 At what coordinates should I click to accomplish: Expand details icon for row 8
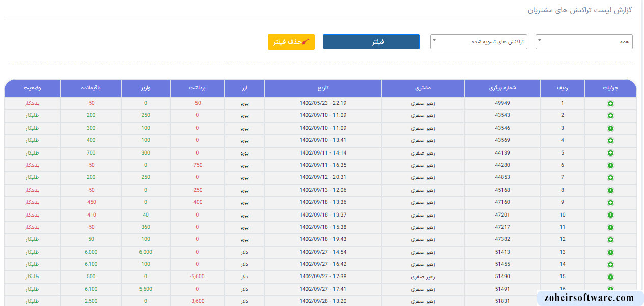click(x=610, y=190)
